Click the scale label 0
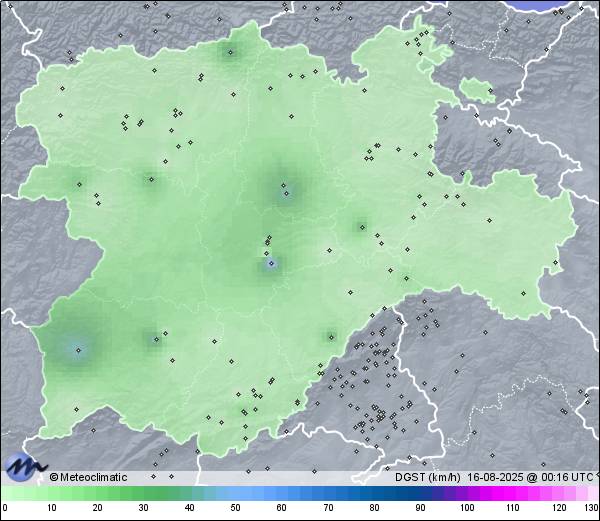Image resolution: width=600 pixels, height=521 pixels. 5,508
